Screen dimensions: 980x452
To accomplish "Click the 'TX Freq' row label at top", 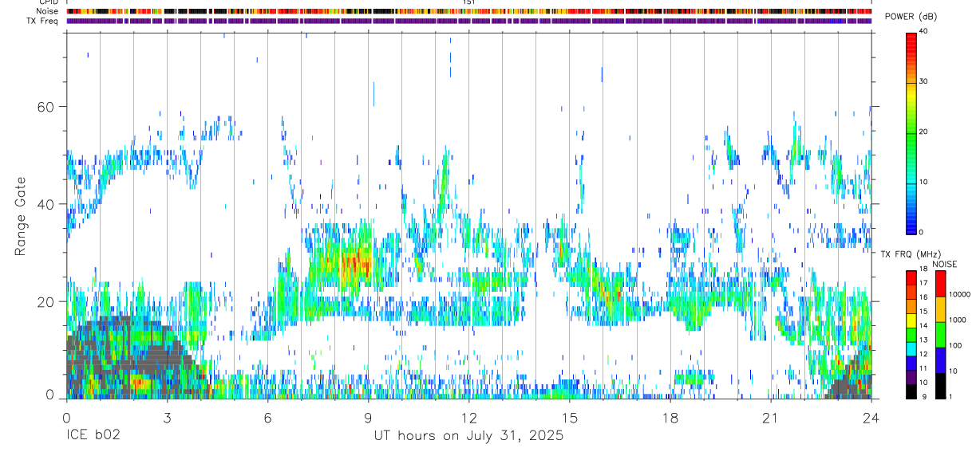I will (x=43, y=21).
